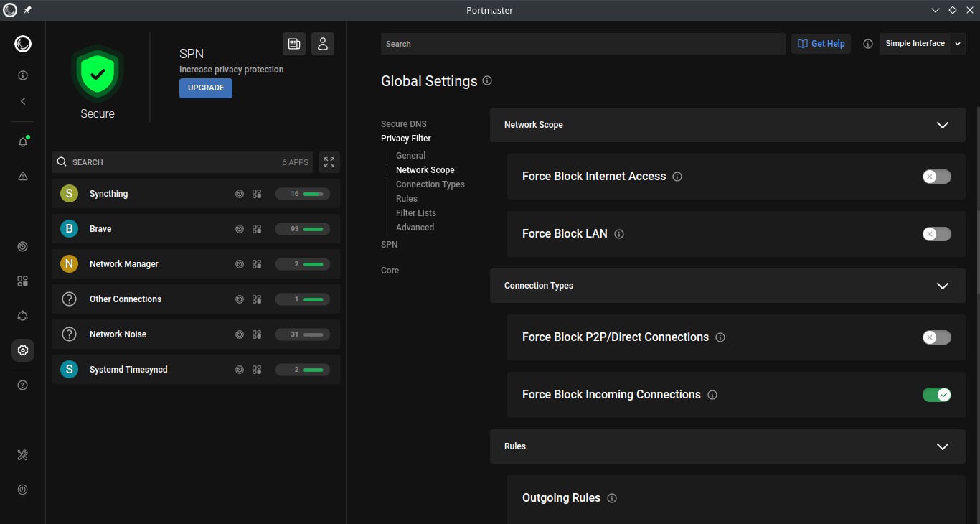Jump to General subsection

tap(411, 156)
